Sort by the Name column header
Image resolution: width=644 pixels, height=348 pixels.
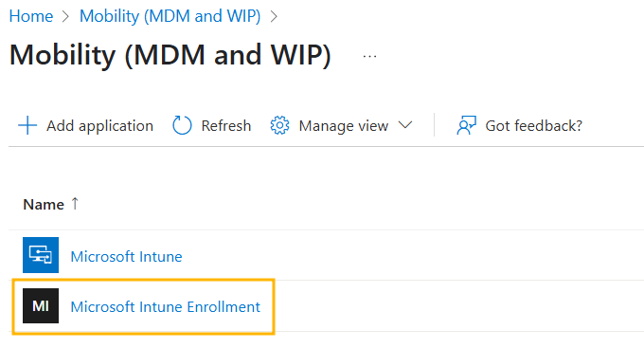coord(44,205)
